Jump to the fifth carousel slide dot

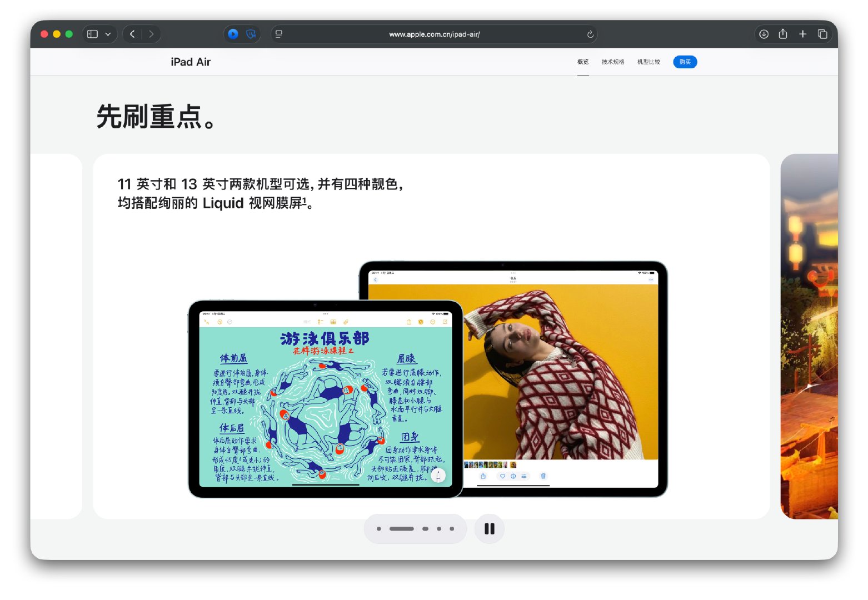pos(452,529)
